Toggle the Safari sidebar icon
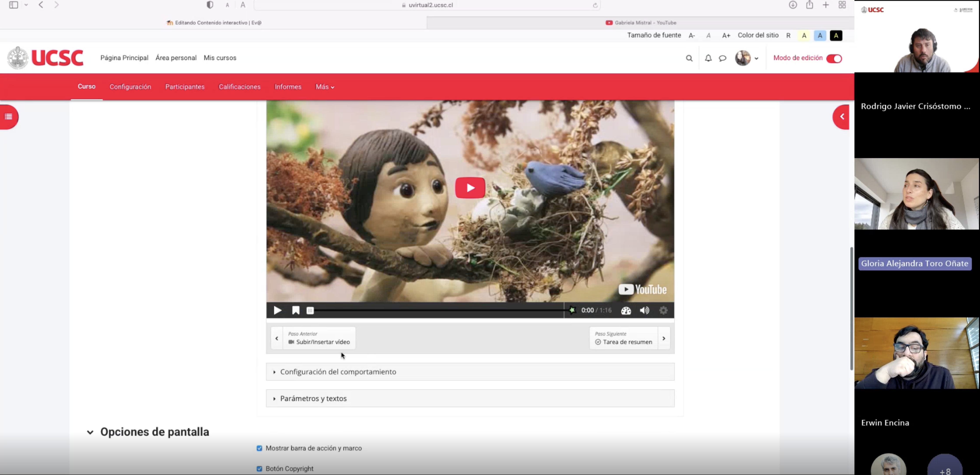 pyautogui.click(x=14, y=5)
